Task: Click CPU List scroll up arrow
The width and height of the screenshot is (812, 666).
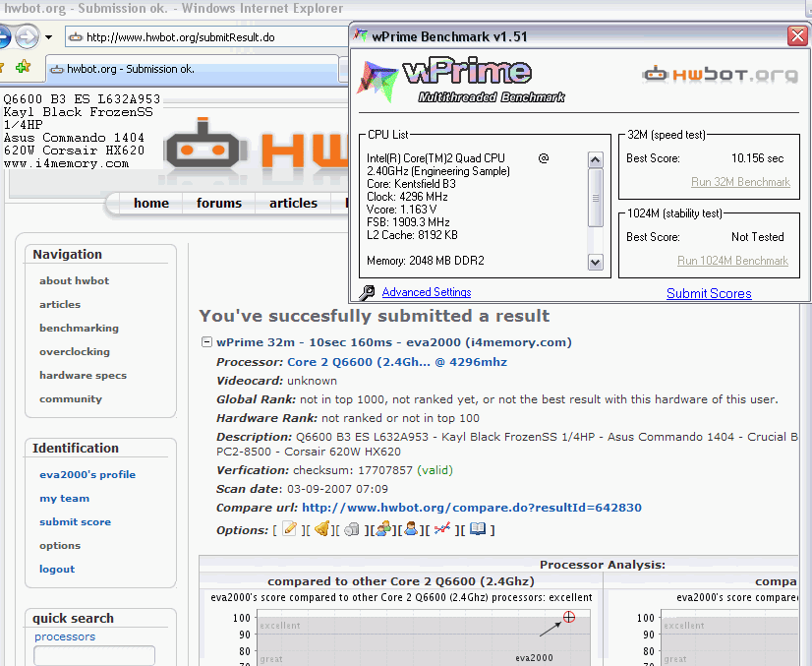Action: 596,160
